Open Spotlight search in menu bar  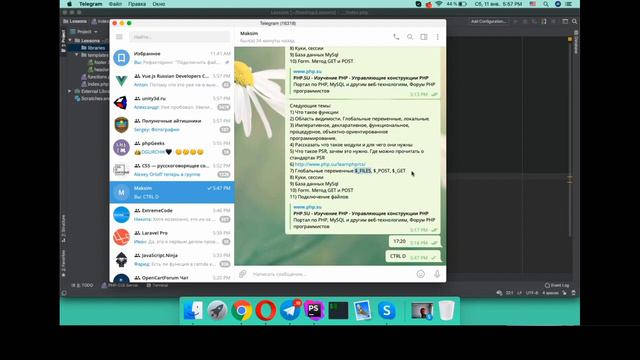point(546,4)
